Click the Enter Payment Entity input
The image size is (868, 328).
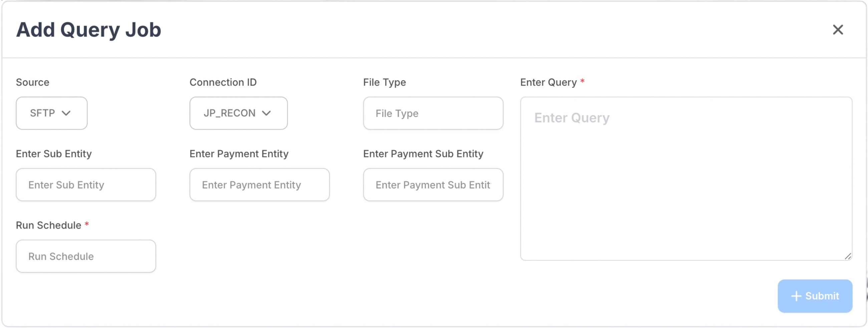pyautogui.click(x=259, y=185)
